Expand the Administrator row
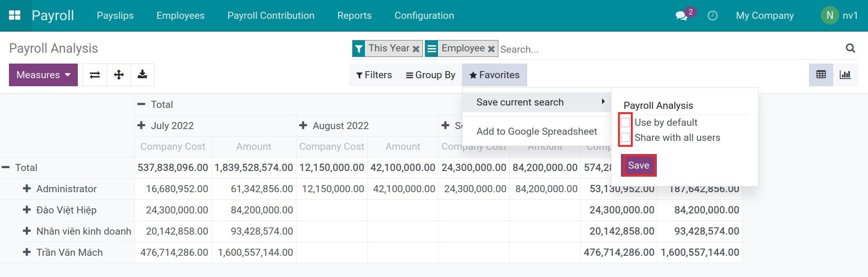 [x=27, y=189]
